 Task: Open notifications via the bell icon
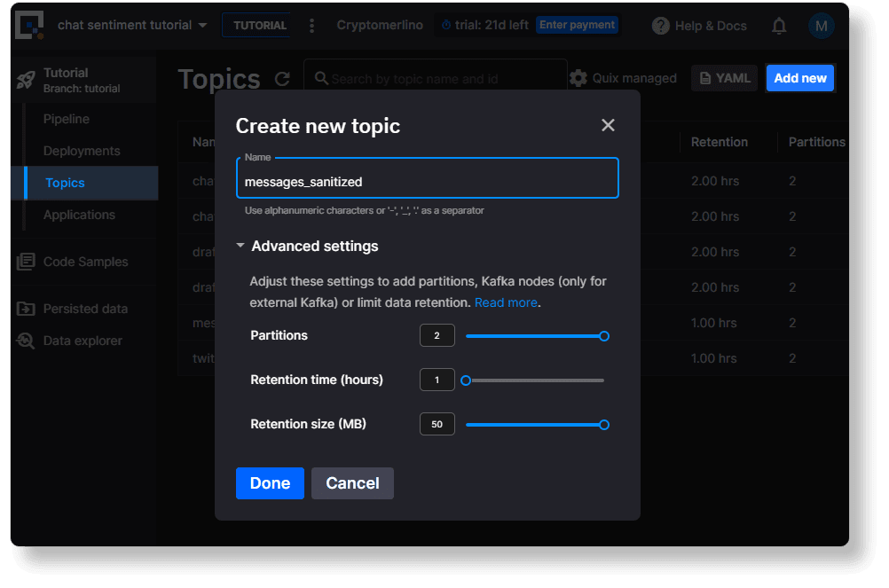pyautogui.click(x=779, y=26)
